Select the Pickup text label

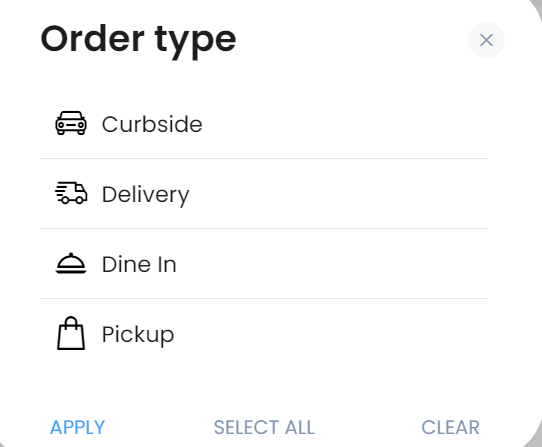click(x=138, y=335)
